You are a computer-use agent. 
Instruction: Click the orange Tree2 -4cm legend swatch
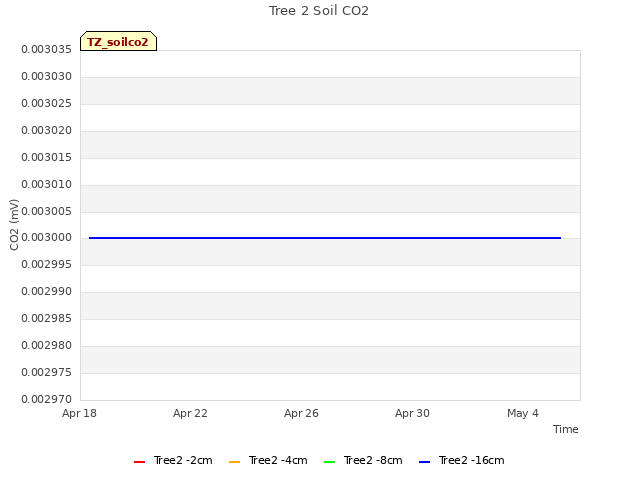pyautogui.click(x=235, y=462)
